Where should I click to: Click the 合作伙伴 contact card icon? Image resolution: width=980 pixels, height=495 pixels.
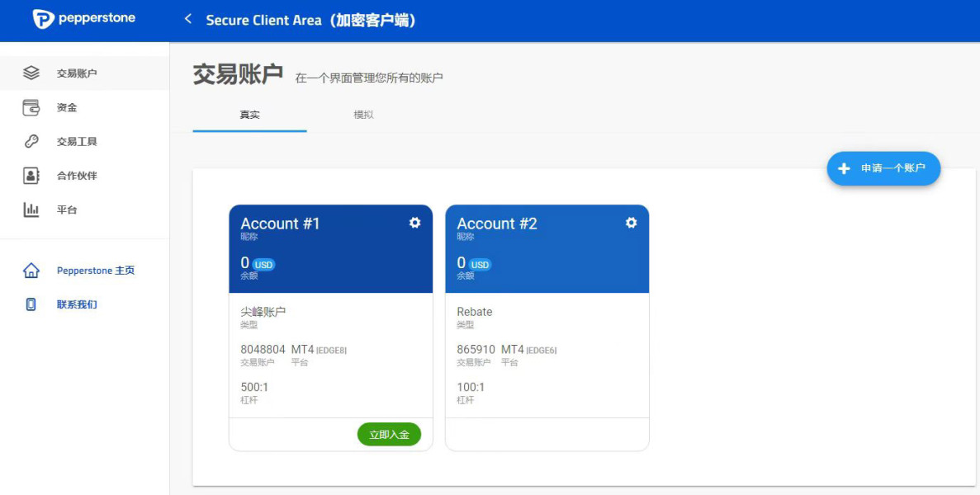click(31, 176)
